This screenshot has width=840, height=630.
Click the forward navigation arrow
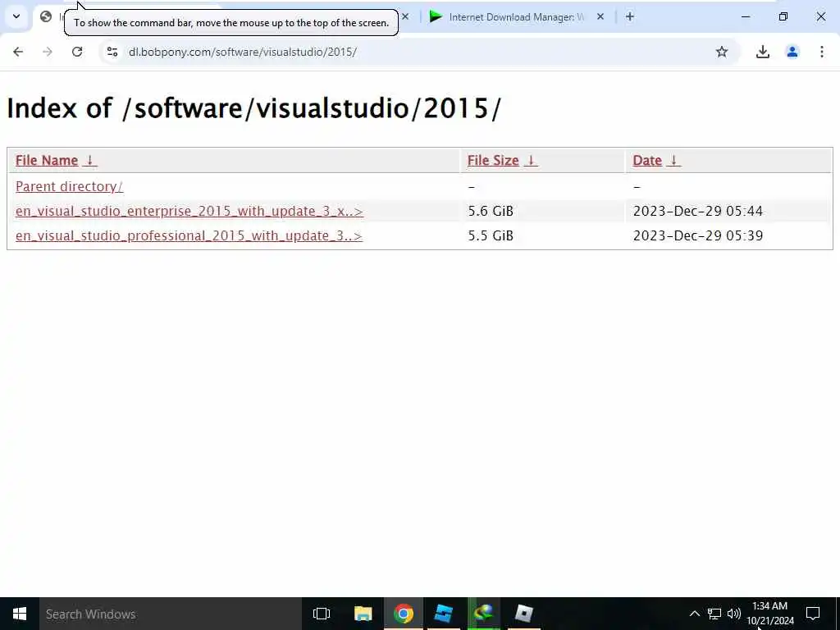47,52
